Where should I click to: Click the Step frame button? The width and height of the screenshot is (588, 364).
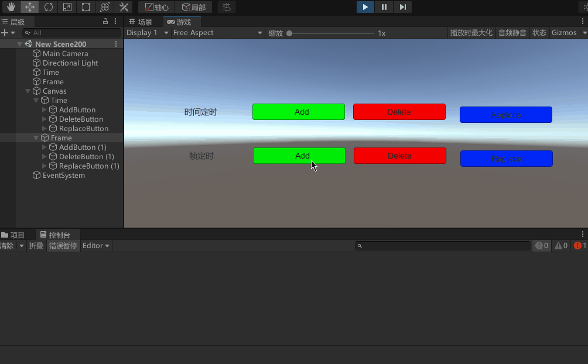[403, 7]
